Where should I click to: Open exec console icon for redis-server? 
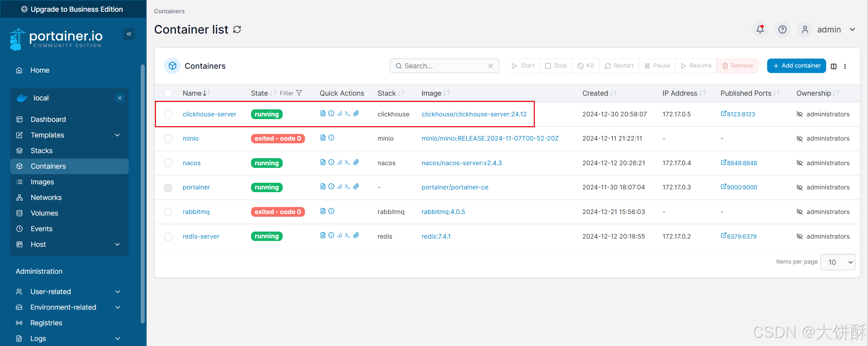coord(348,235)
